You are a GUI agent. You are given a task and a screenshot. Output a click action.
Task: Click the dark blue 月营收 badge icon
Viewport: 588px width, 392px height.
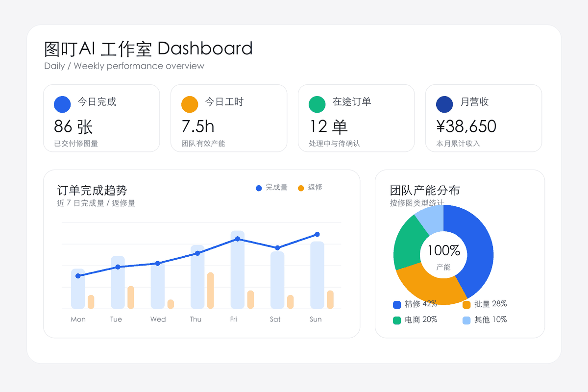pos(443,103)
